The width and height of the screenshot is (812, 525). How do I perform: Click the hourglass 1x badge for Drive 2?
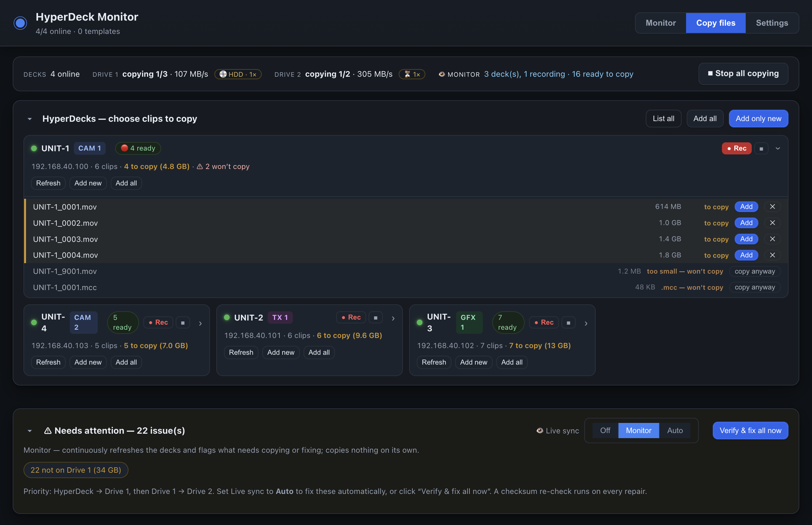click(x=412, y=74)
